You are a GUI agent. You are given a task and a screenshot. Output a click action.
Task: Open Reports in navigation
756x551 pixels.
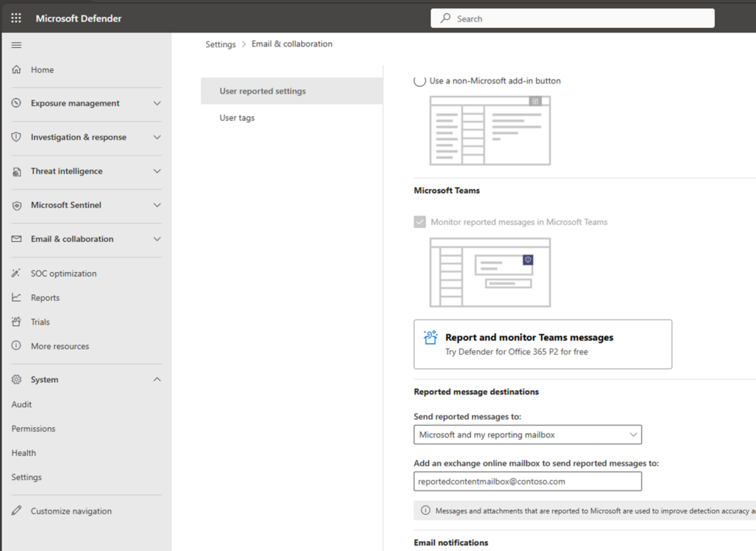coord(45,298)
